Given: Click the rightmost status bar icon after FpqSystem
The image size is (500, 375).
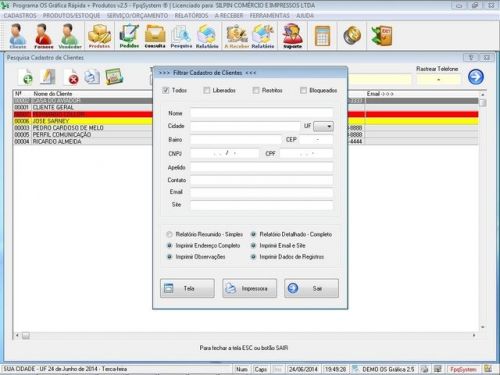Looking at the screenshot, I should tap(488, 369).
